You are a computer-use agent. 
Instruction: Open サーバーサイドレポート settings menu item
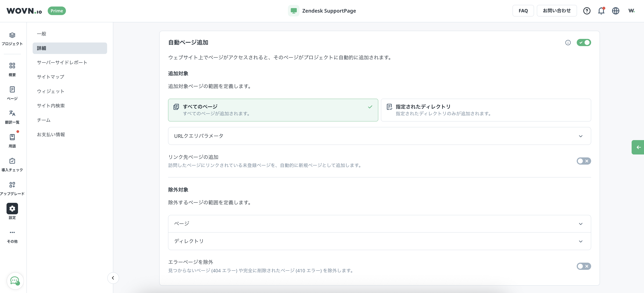click(x=62, y=63)
